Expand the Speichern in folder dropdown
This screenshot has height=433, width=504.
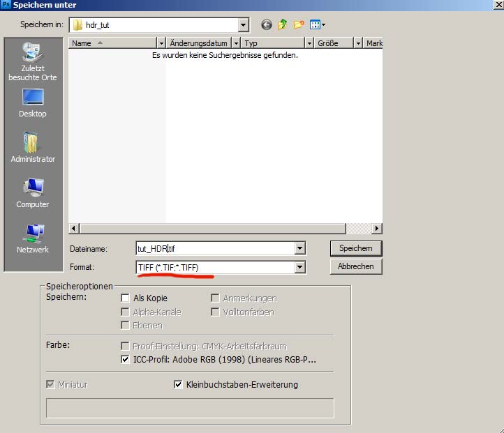[x=243, y=25]
